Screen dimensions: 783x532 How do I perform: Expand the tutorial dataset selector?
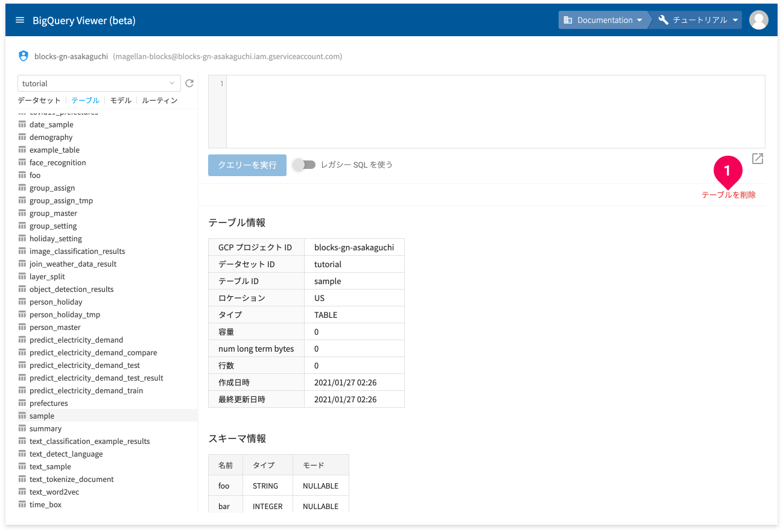(99, 83)
